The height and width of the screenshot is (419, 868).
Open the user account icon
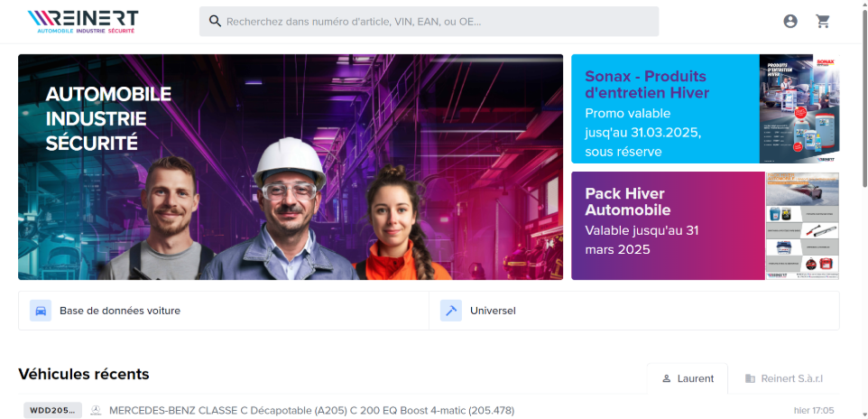[x=790, y=22]
